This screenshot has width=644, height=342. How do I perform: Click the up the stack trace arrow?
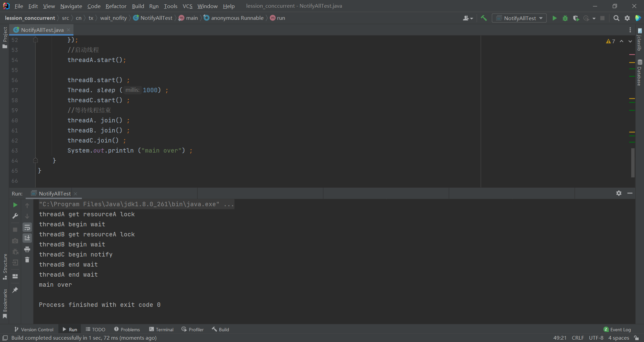(x=27, y=205)
